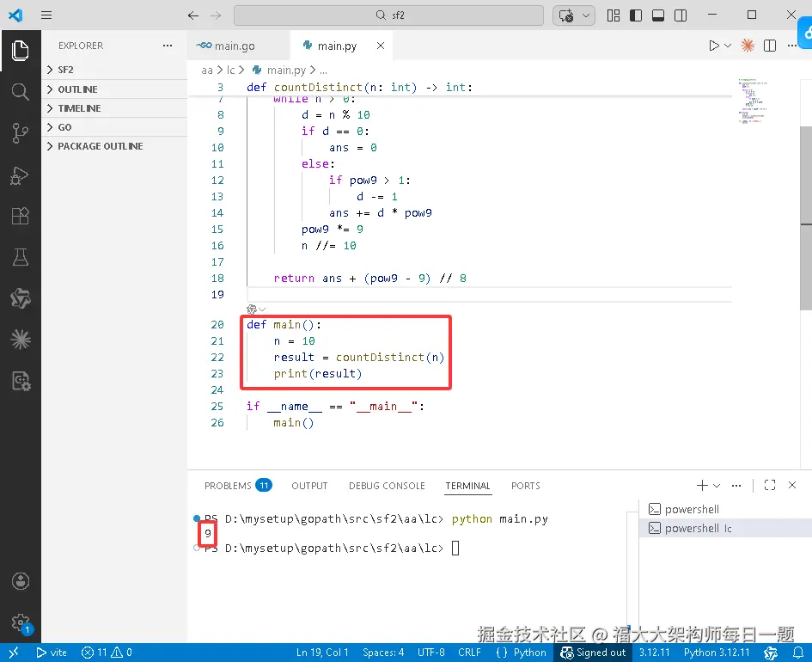812x662 pixels.
Task: Open the notifications bell
Action: [798, 653]
